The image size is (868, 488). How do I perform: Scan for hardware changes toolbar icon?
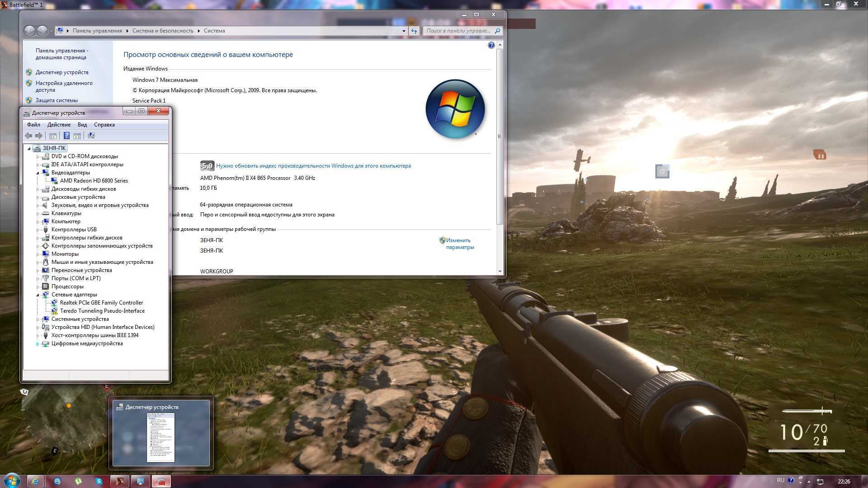click(x=91, y=136)
